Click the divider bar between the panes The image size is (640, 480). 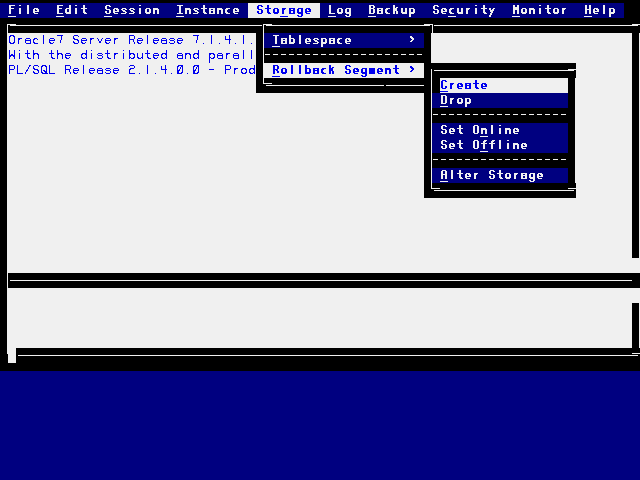[320, 280]
